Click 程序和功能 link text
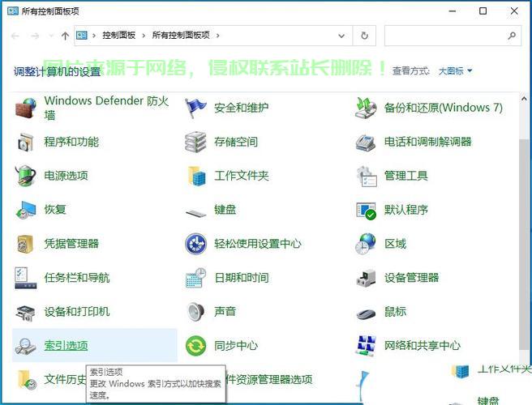532x405 pixels. [71, 142]
